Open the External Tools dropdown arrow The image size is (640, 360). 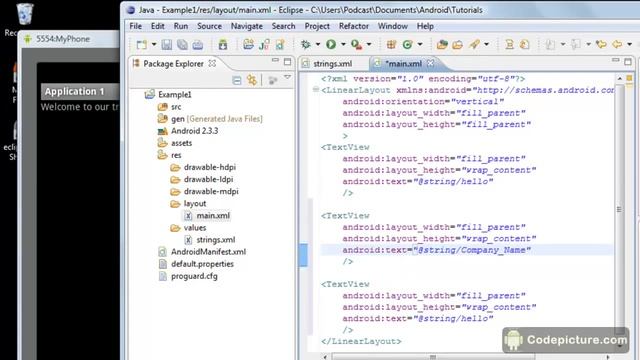point(369,44)
